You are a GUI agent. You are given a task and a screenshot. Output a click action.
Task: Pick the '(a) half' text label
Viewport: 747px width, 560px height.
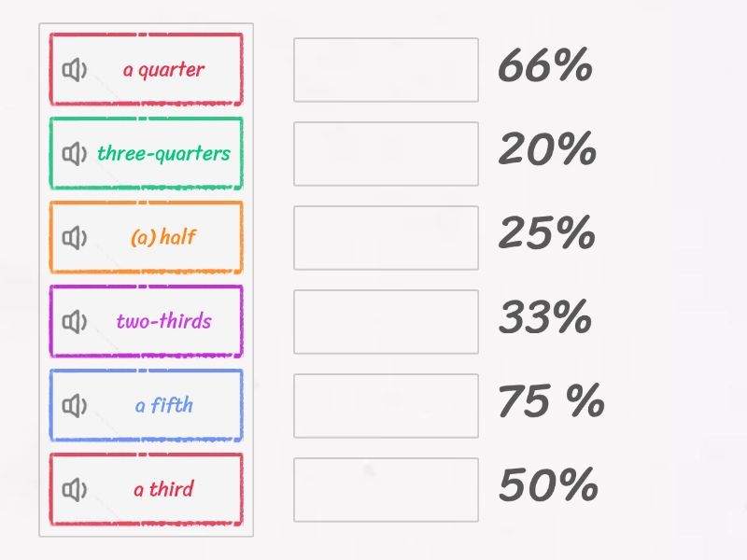tap(163, 238)
